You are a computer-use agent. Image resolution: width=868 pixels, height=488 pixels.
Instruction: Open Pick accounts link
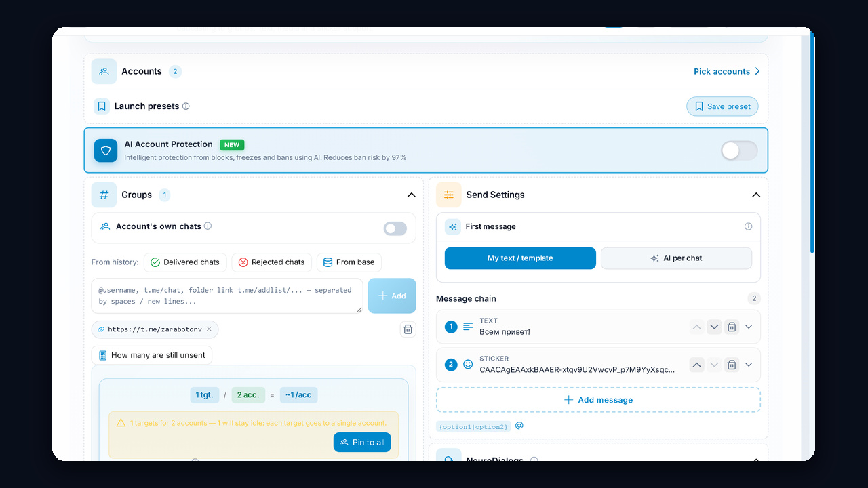coord(727,71)
